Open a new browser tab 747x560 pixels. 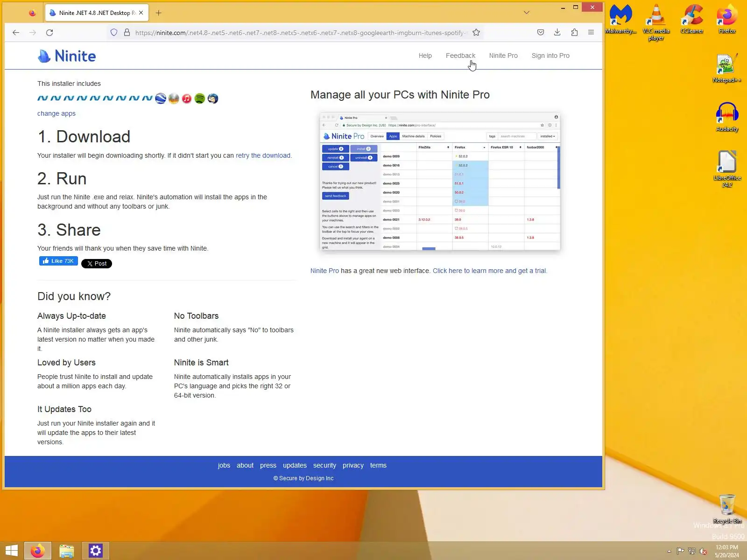[159, 13]
